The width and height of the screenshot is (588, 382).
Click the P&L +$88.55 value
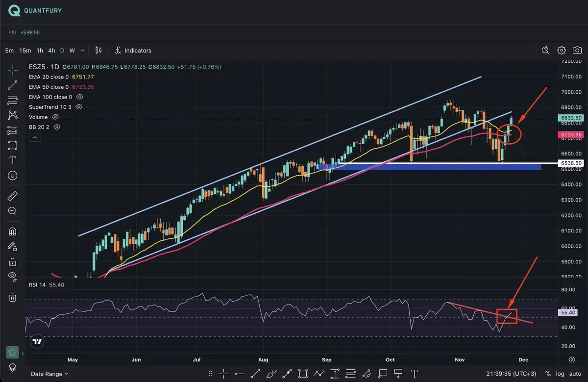point(30,32)
